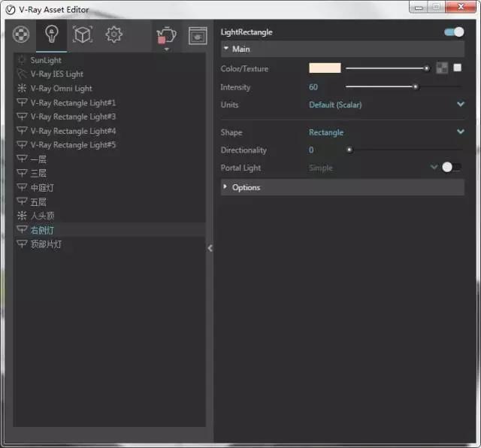Select V-Ray Rectangle Light#4
This screenshot has height=448, width=481.
click(x=109, y=131)
